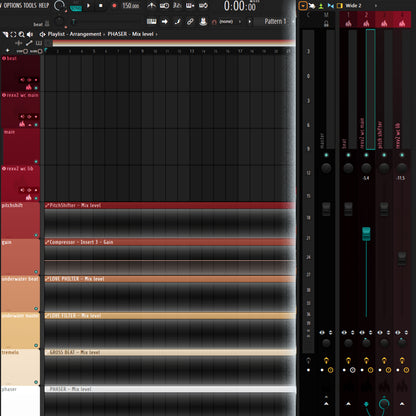The image size is (416, 416).
Task: Click the red Record button
Action: pyautogui.click(x=114, y=6)
